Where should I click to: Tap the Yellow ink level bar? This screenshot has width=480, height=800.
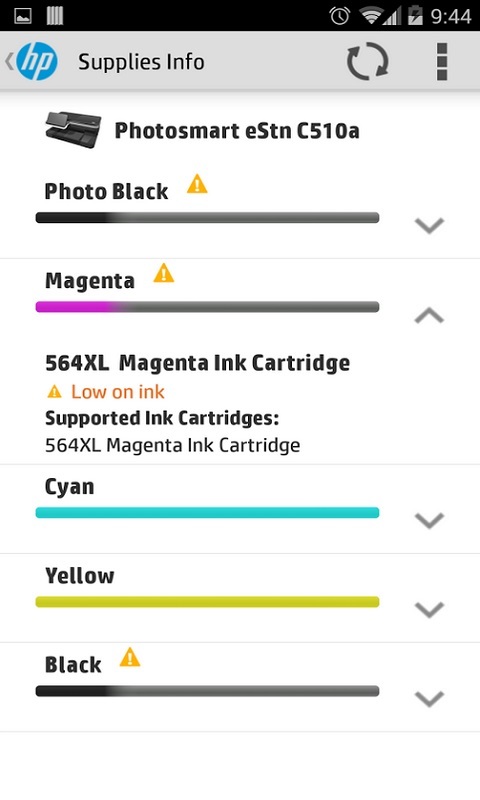[x=207, y=602]
